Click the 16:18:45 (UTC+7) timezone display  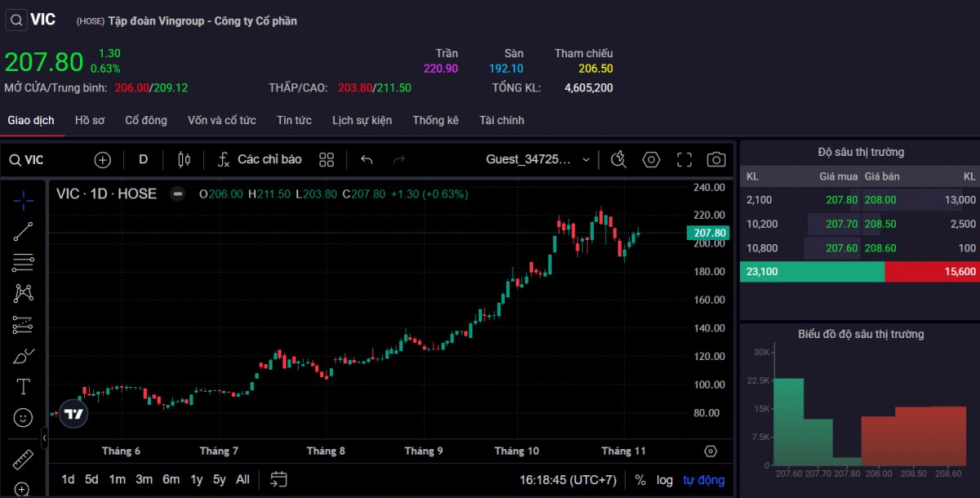tap(568, 480)
